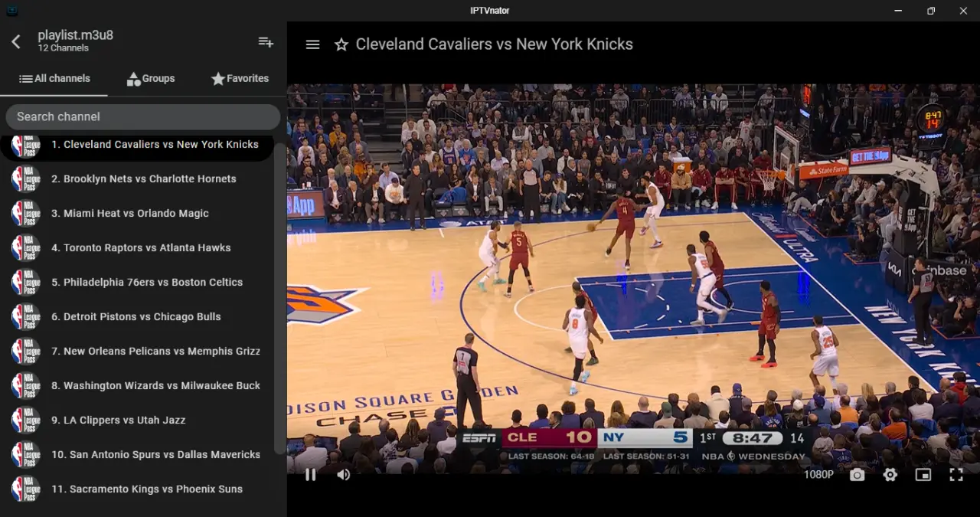Click the 12 Channels subtitle

click(x=64, y=48)
